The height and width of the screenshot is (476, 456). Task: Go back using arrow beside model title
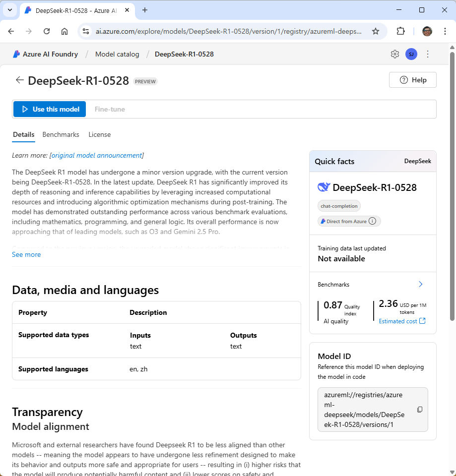tap(20, 80)
